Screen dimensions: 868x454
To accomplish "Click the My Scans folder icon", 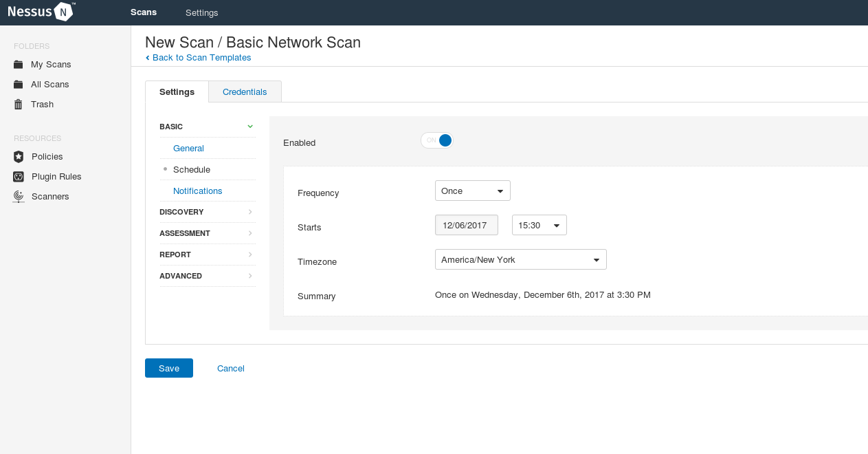I will click(19, 65).
